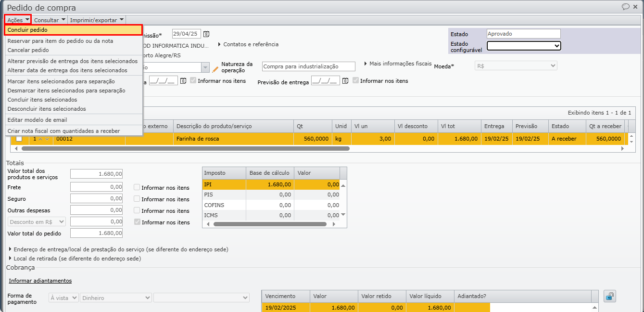Move item 1 up with the up arrow
This screenshot has width=644, height=312.
[x=40, y=139]
